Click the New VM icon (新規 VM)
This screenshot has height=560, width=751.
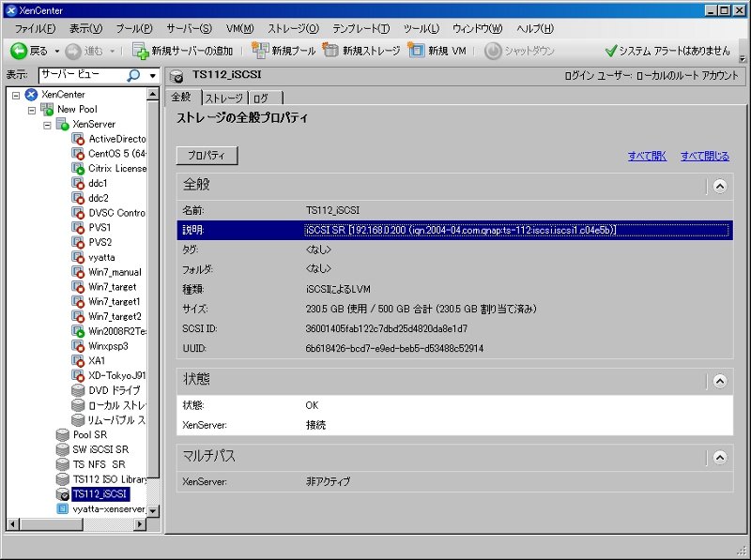click(416, 51)
